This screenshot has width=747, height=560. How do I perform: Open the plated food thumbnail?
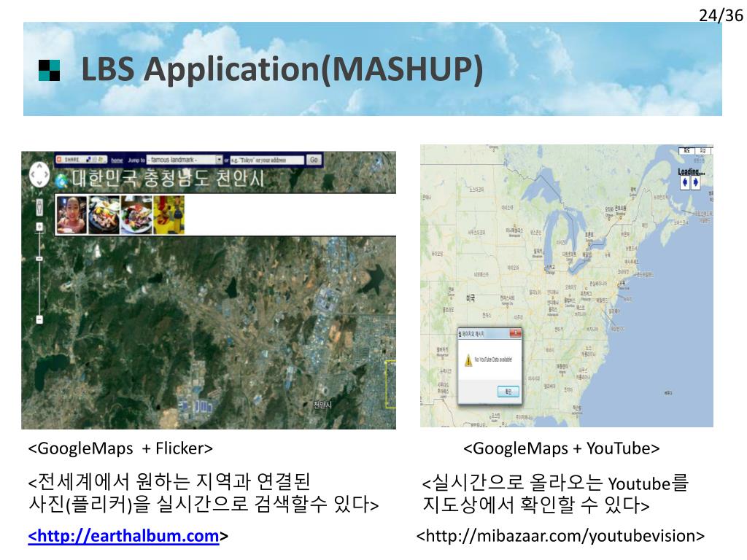(136, 215)
